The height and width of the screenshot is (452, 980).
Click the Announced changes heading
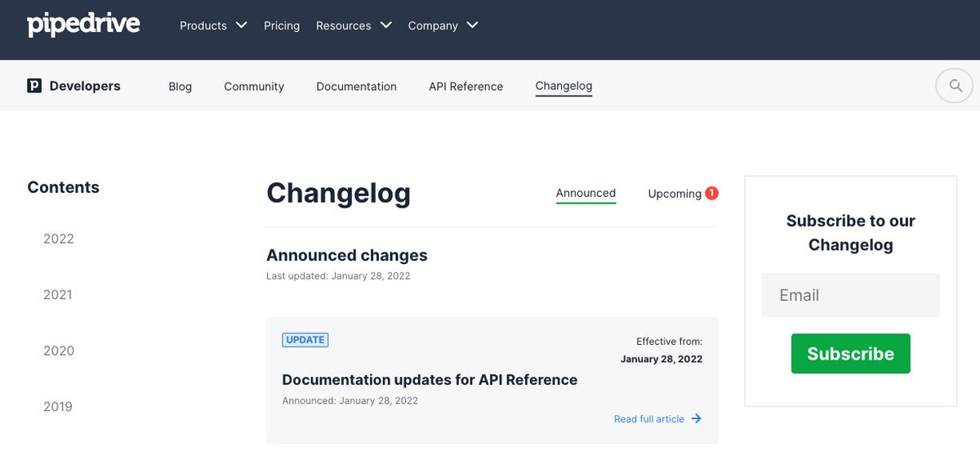347,255
